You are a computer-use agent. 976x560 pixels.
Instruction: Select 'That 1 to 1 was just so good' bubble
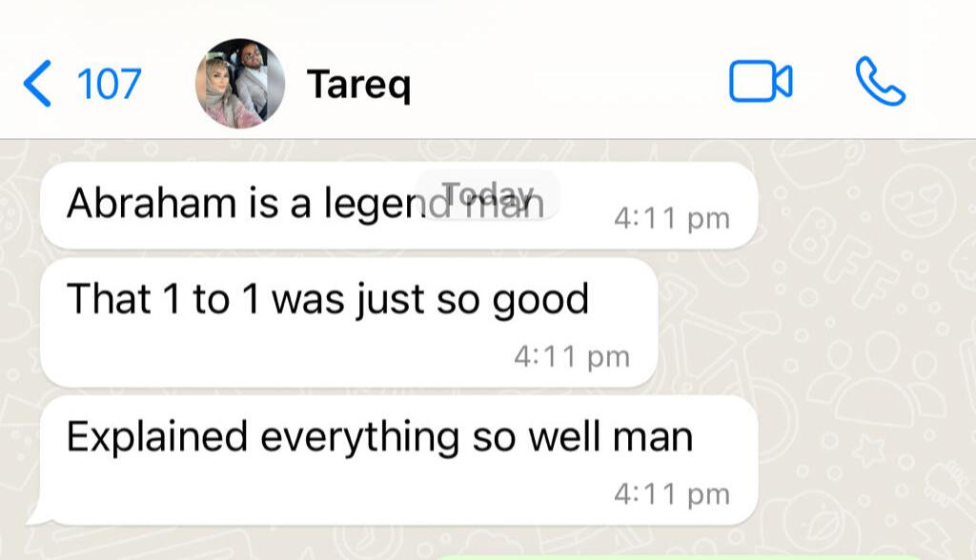(x=349, y=322)
